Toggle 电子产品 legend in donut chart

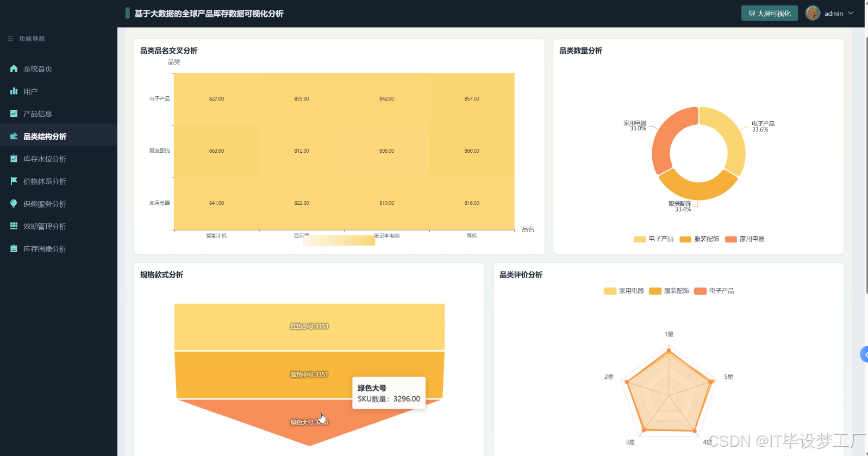[653, 239]
